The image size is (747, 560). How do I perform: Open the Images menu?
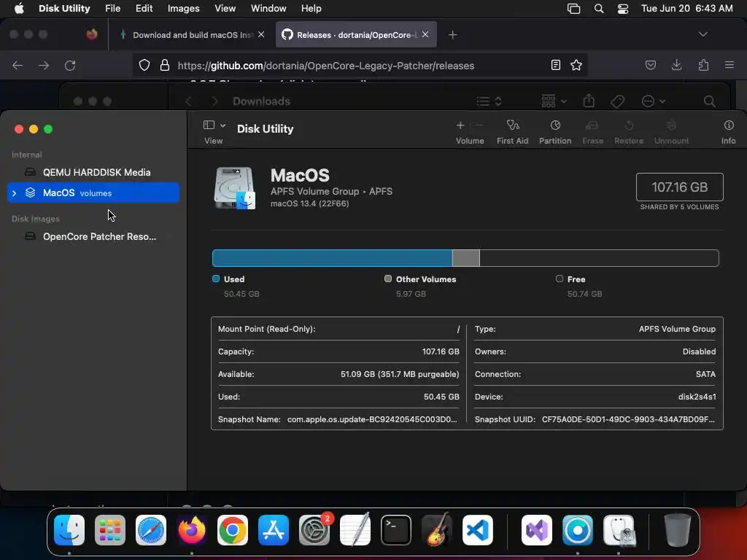pos(183,8)
